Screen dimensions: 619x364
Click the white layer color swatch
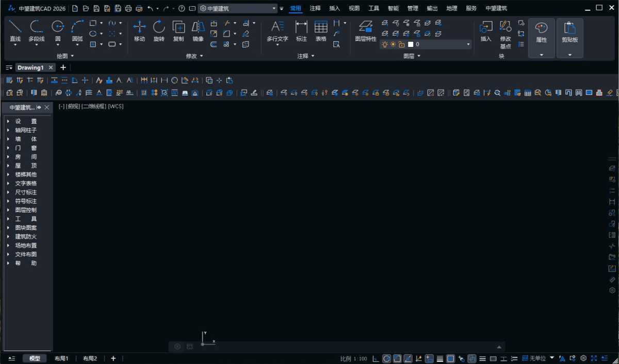411,44
